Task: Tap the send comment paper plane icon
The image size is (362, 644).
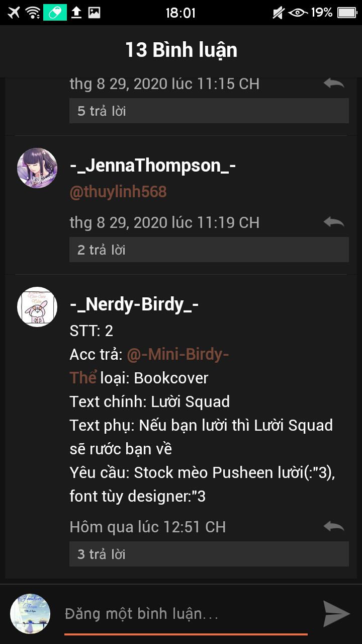Action: [336, 613]
